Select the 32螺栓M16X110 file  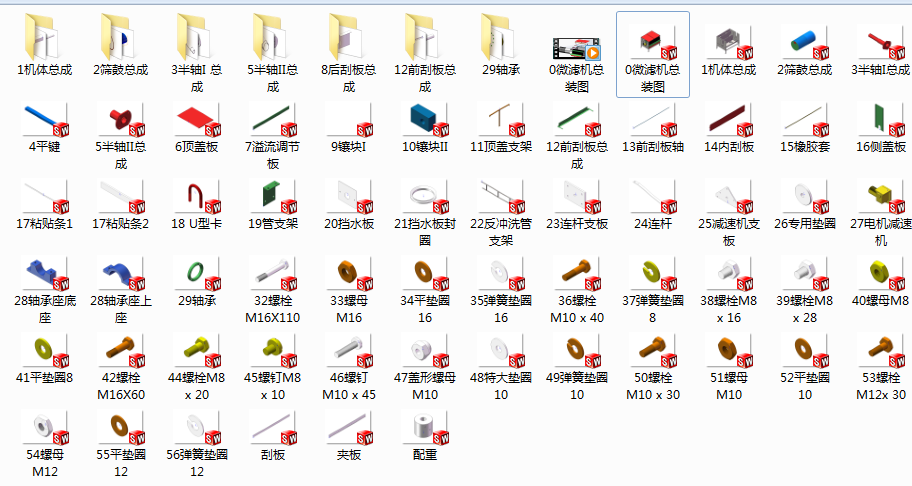click(x=273, y=290)
